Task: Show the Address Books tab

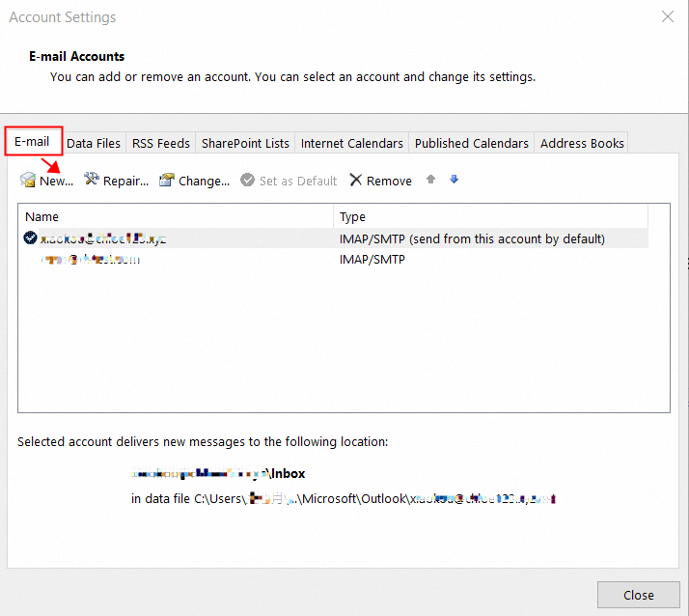Action: point(582,143)
